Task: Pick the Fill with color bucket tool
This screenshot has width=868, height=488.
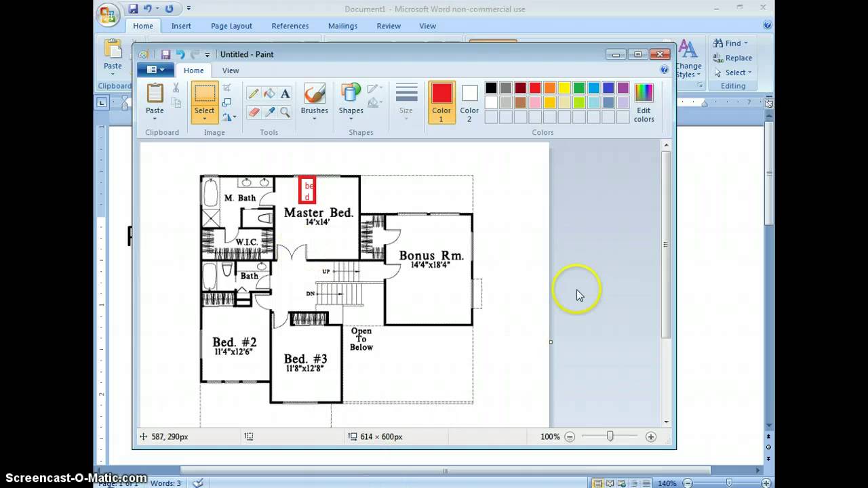Action: (x=269, y=94)
